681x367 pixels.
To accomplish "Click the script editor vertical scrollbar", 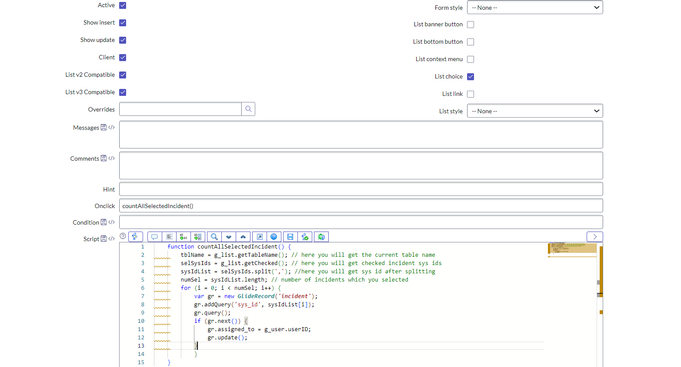I will coord(601,304).
